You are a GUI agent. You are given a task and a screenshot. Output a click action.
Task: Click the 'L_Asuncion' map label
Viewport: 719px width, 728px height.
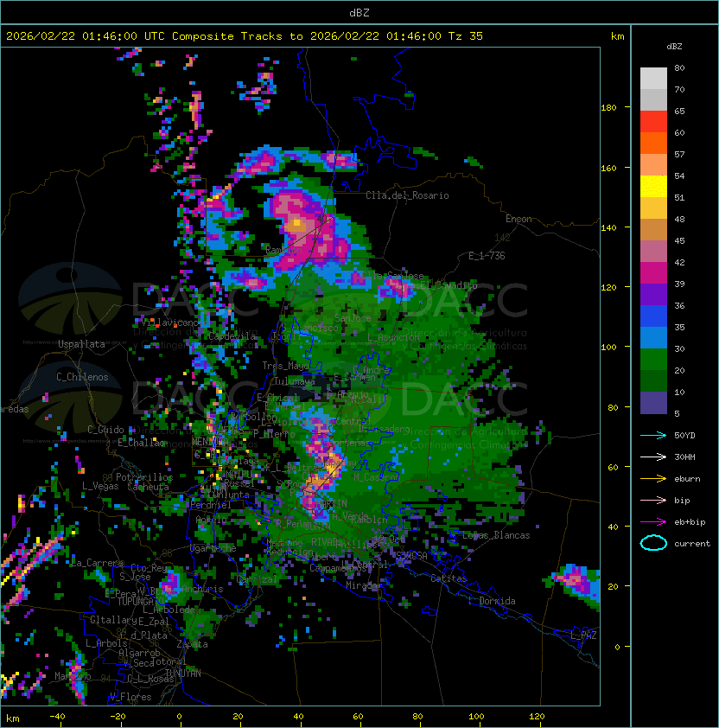393,337
